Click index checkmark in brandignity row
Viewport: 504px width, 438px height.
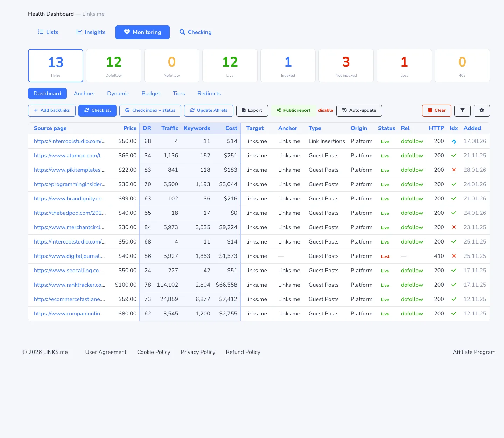pyautogui.click(x=454, y=198)
